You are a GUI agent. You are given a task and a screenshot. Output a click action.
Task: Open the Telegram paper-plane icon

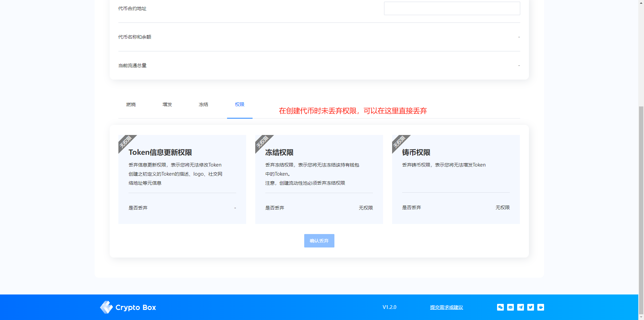(520, 307)
